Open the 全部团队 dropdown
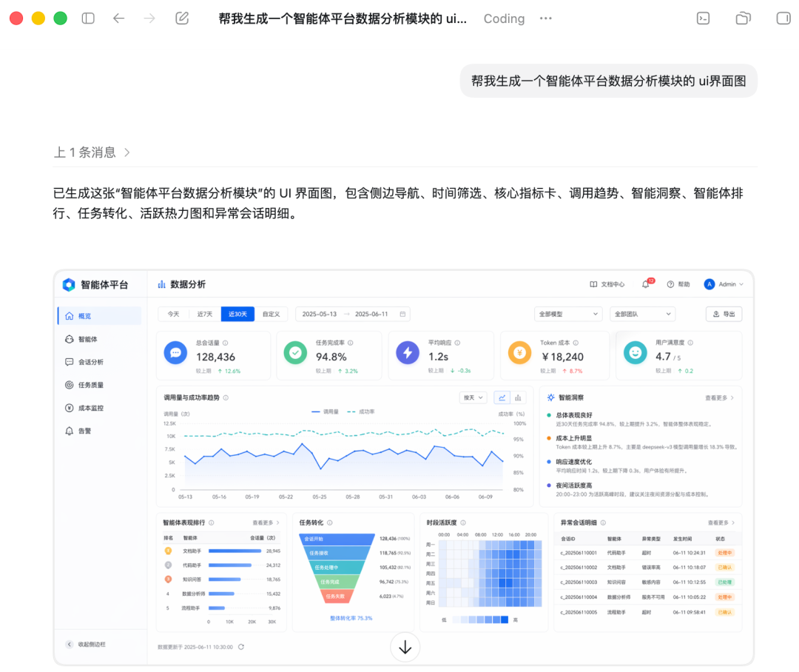Image resolution: width=799 pixels, height=672 pixels. tap(643, 314)
